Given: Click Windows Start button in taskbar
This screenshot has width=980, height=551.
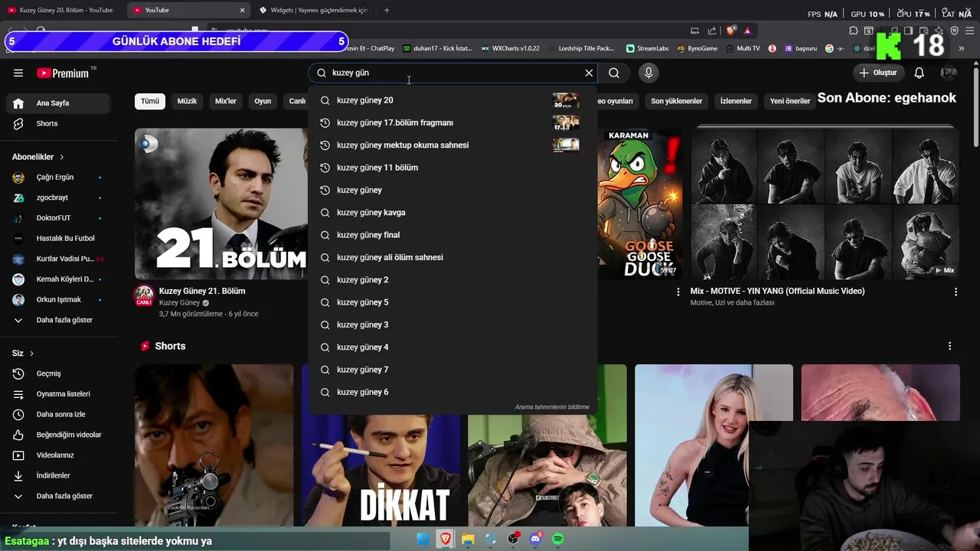Looking at the screenshot, I should pyautogui.click(x=423, y=540).
